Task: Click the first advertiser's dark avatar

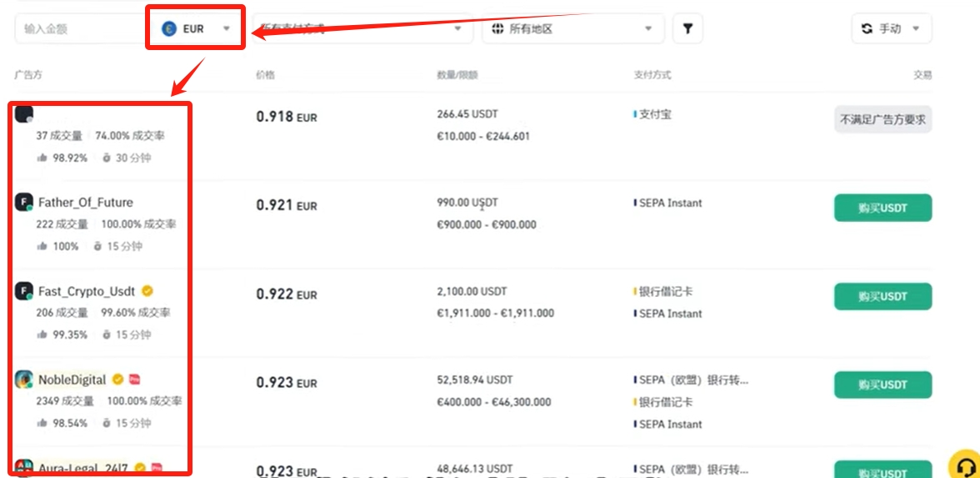Action: point(23,114)
